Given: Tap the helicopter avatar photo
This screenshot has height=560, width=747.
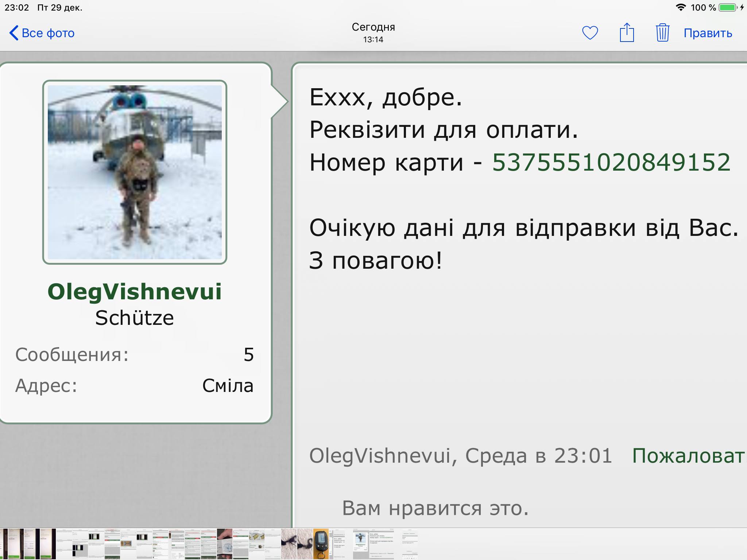Looking at the screenshot, I should pos(135,172).
